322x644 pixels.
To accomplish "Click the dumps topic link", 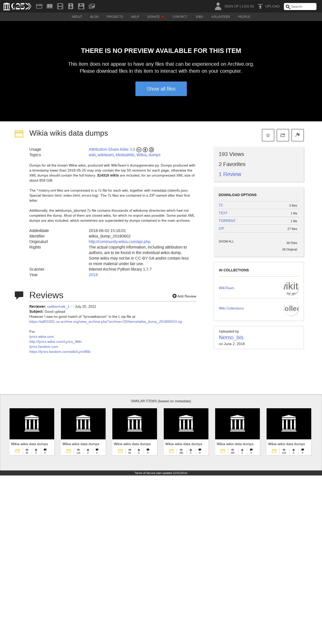I will (154, 155).
